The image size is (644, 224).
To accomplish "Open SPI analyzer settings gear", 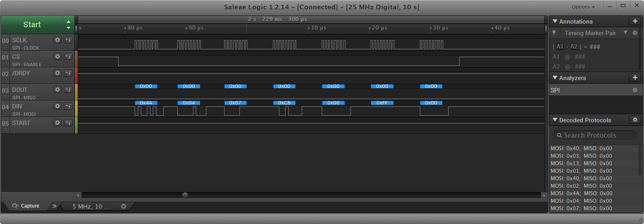I will pos(635,90).
